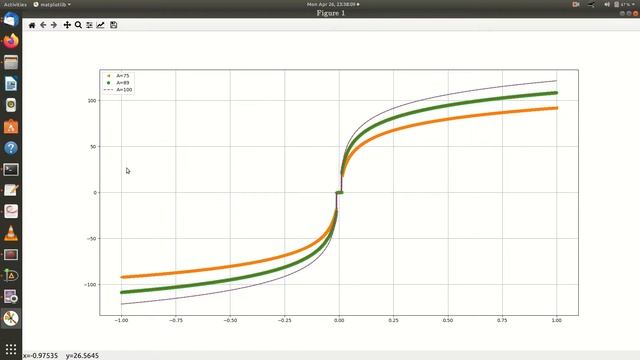Open LibreOffice Writer from the dock
Viewport: 640px width, 360px height.
pyautogui.click(x=11, y=84)
